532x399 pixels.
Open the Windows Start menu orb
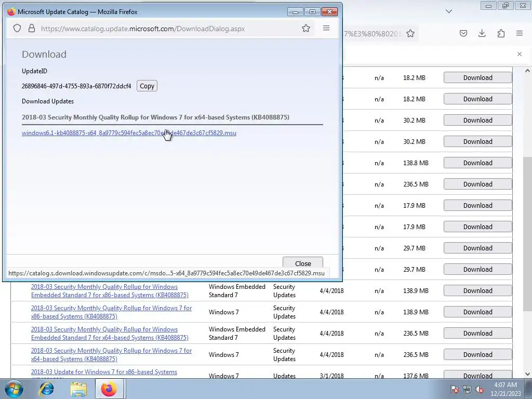14,389
